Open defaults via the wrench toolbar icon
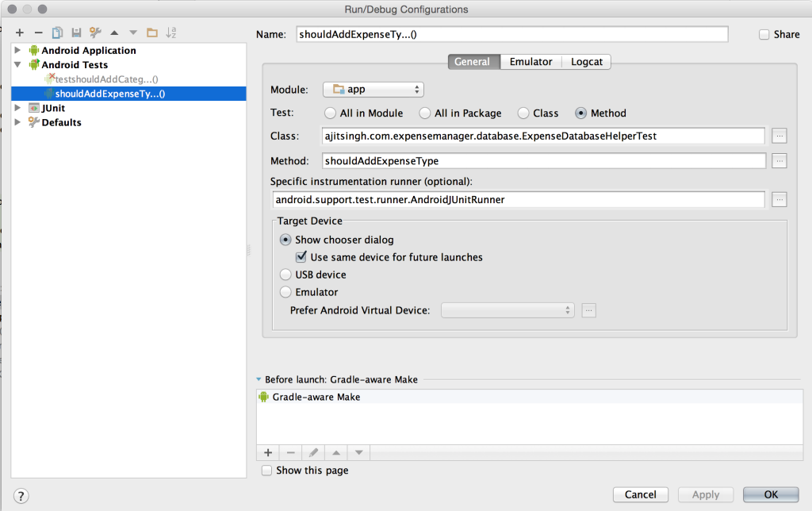Viewport: 812px width, 511px height. click(x=95, y=33)
